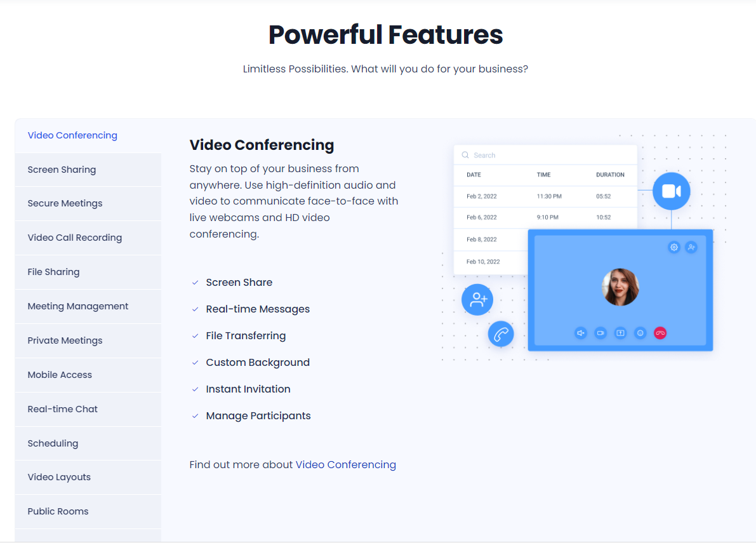Select the Real-time Chat tab
This screenshot has width=756, height=545.
pyautogui.click(x=88, y=409)
